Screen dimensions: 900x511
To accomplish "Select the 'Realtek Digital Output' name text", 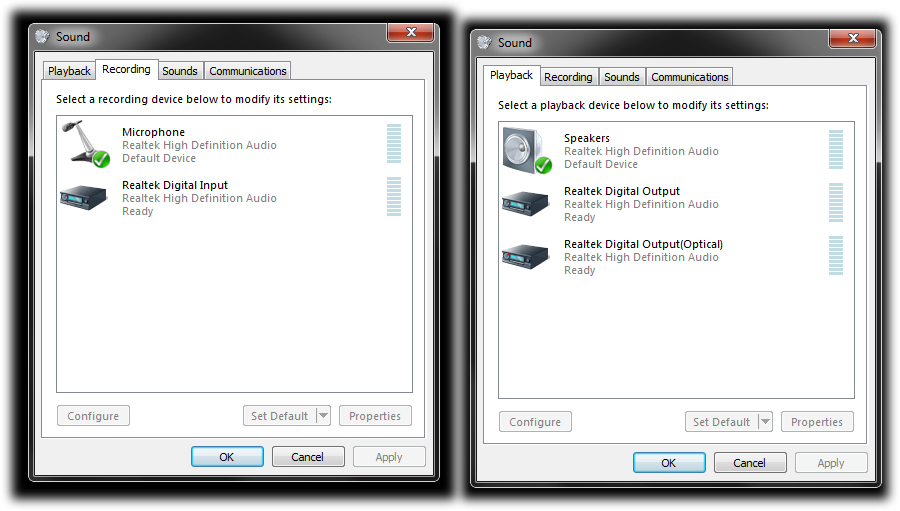I will click(622, 191).
